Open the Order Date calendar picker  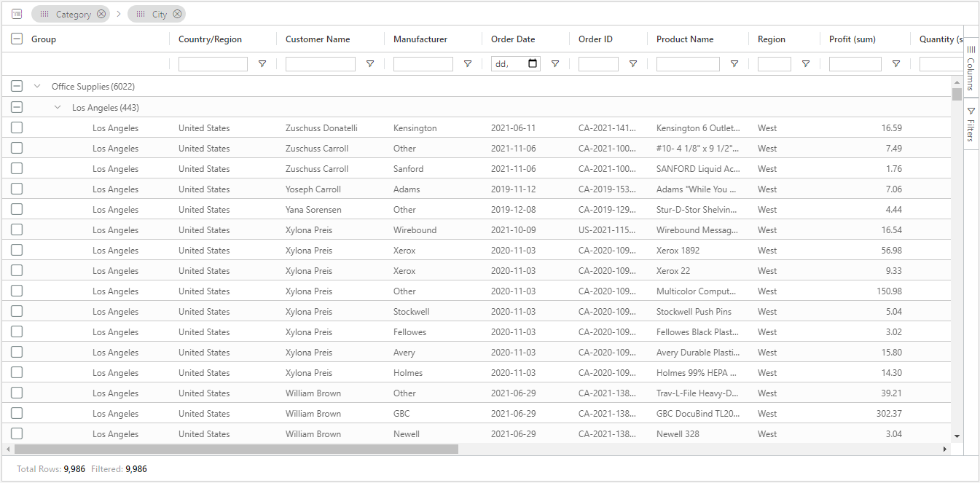[x=533, y=64]
